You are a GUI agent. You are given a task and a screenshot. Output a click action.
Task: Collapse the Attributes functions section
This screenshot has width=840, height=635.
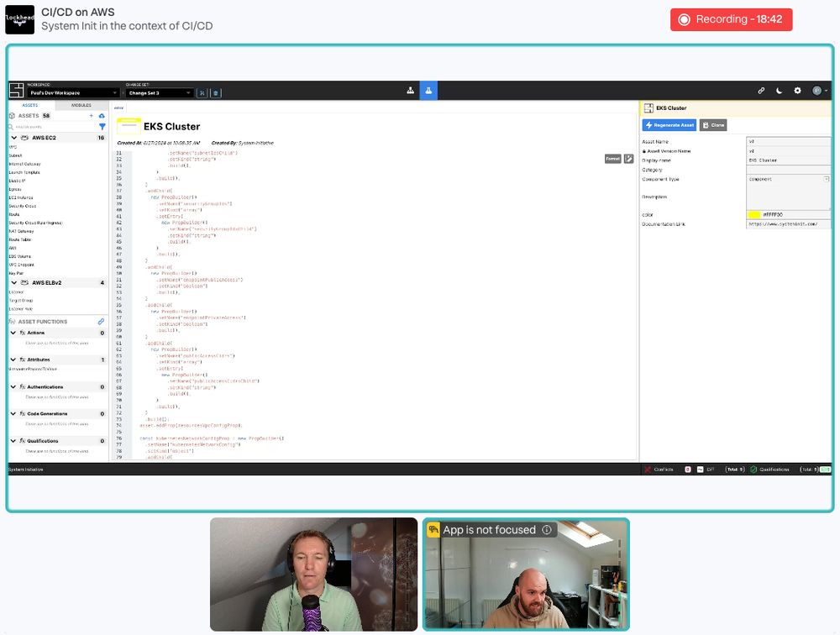13,359
